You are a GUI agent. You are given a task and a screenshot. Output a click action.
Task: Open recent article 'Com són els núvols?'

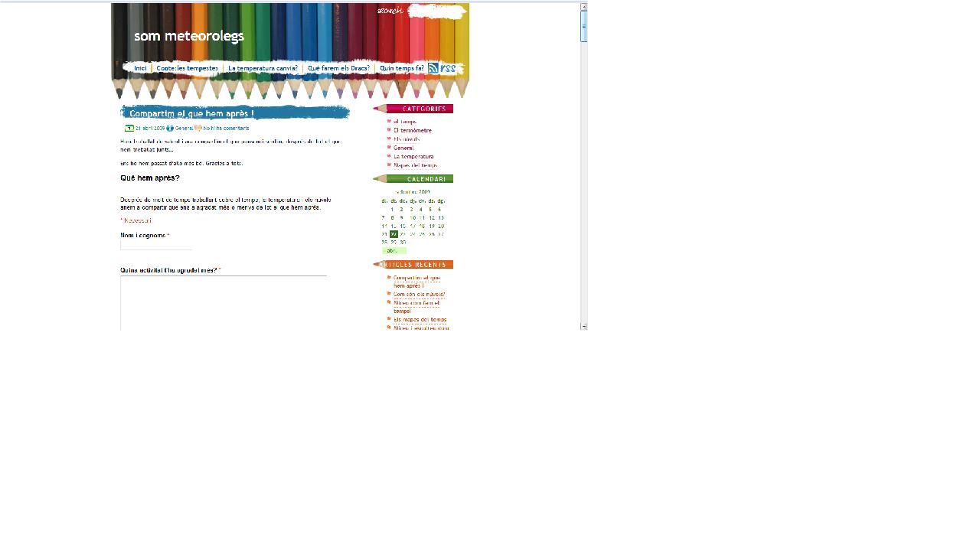pyautogui.click(x=419, y=294)
